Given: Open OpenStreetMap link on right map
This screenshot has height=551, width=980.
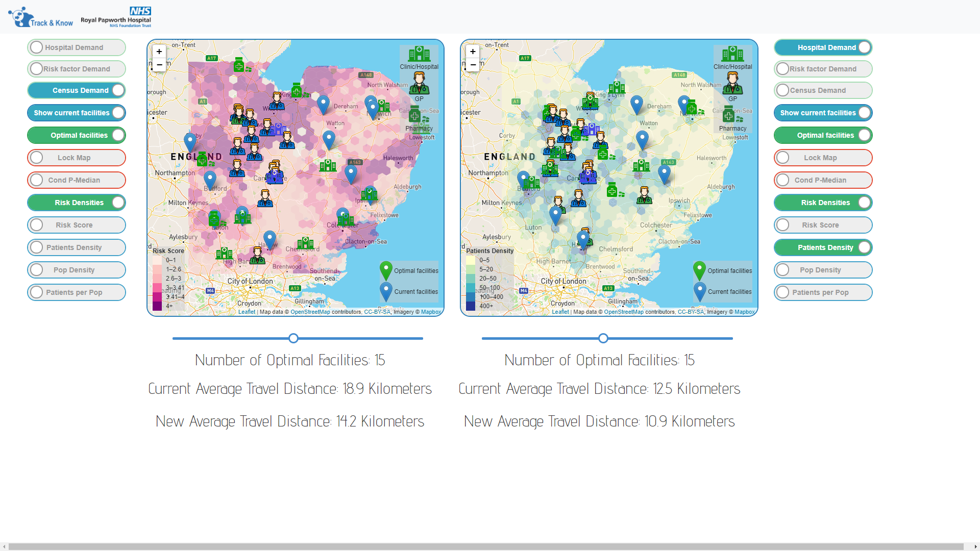Looking at the screenshot, I should click(623, 312).
